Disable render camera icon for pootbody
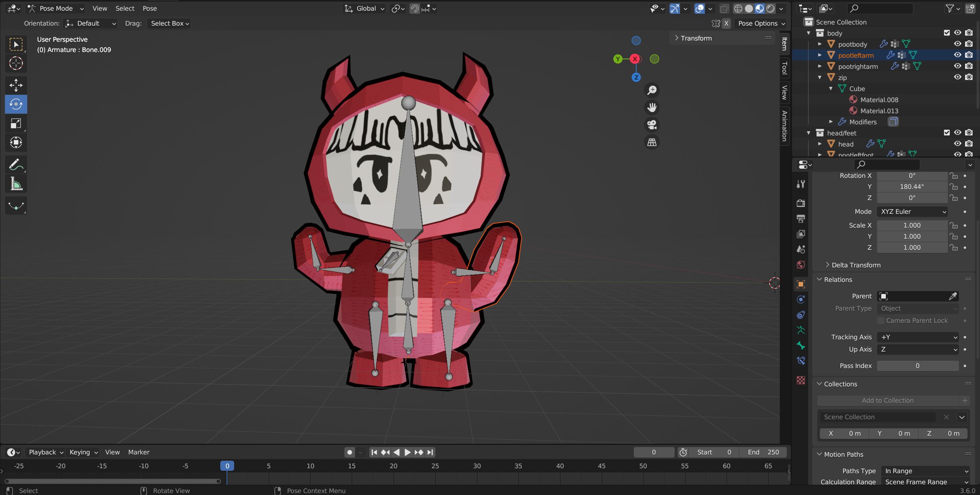980x495 pixels. tap(969, 44)
